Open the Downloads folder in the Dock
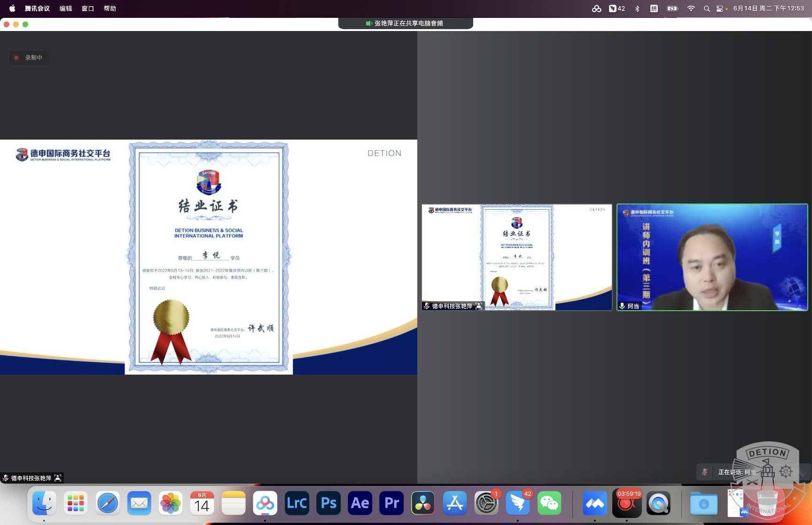 704,503
